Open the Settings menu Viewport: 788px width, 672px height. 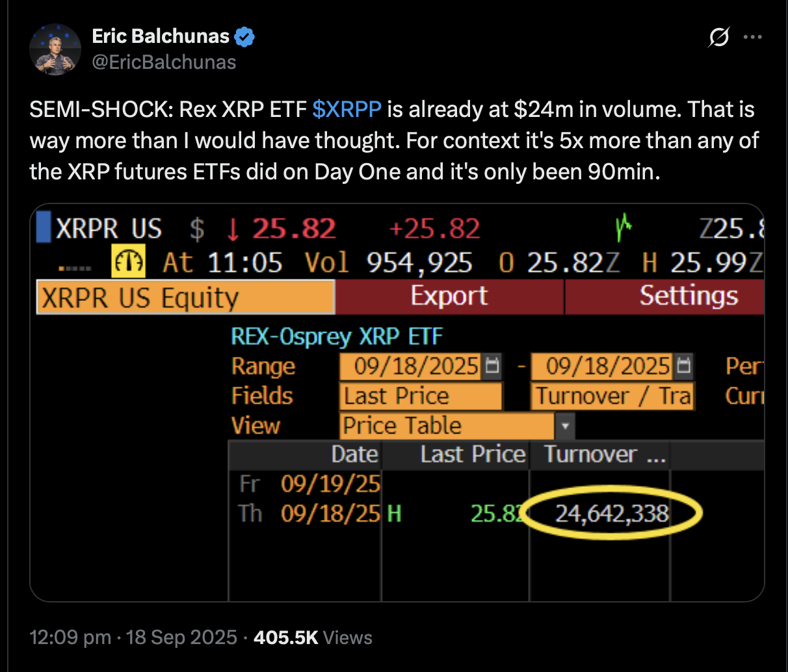pos(664,297)
